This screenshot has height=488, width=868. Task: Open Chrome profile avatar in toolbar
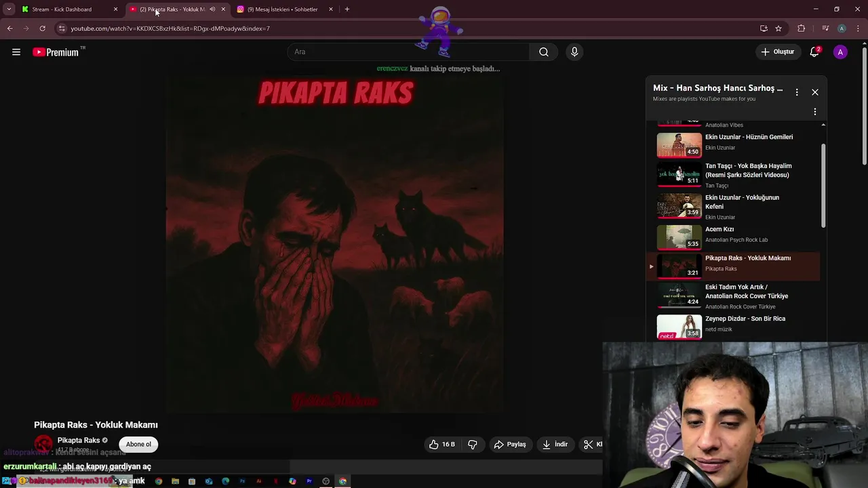pos(842,28)
